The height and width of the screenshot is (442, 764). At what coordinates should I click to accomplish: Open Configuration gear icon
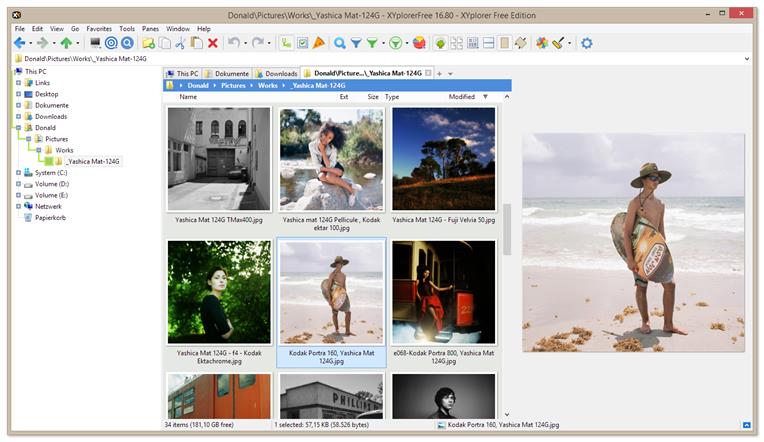point(587,43)
